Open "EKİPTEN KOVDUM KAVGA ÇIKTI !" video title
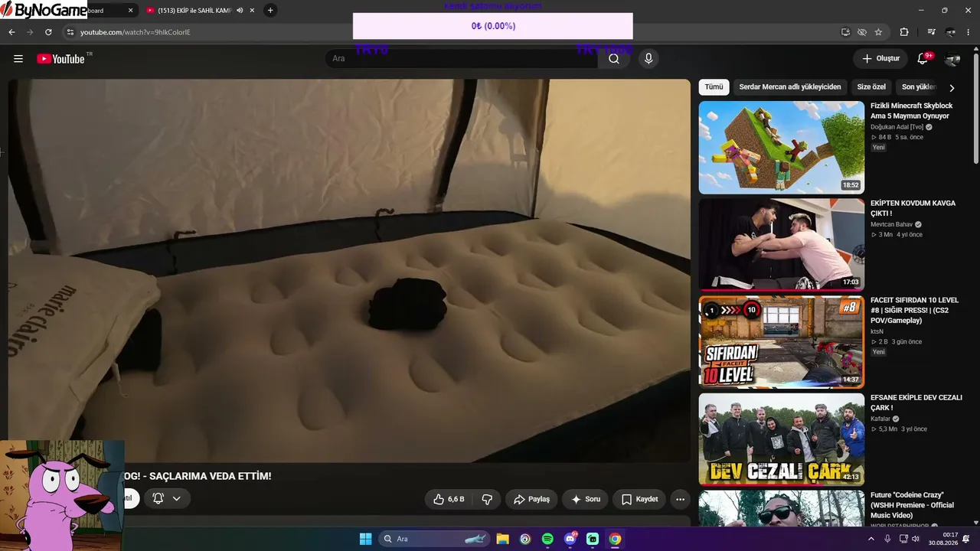The image size is (980, 551). (x=913, y=208)
